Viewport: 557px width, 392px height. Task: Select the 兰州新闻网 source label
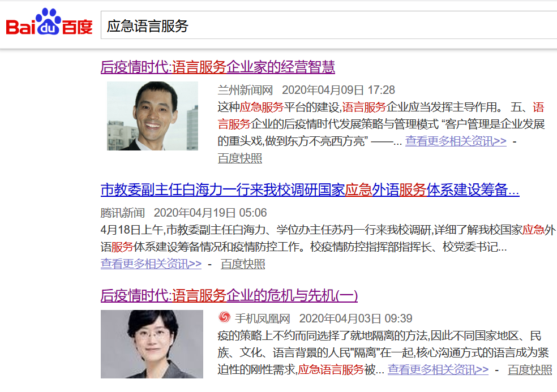tap(245, 90)
